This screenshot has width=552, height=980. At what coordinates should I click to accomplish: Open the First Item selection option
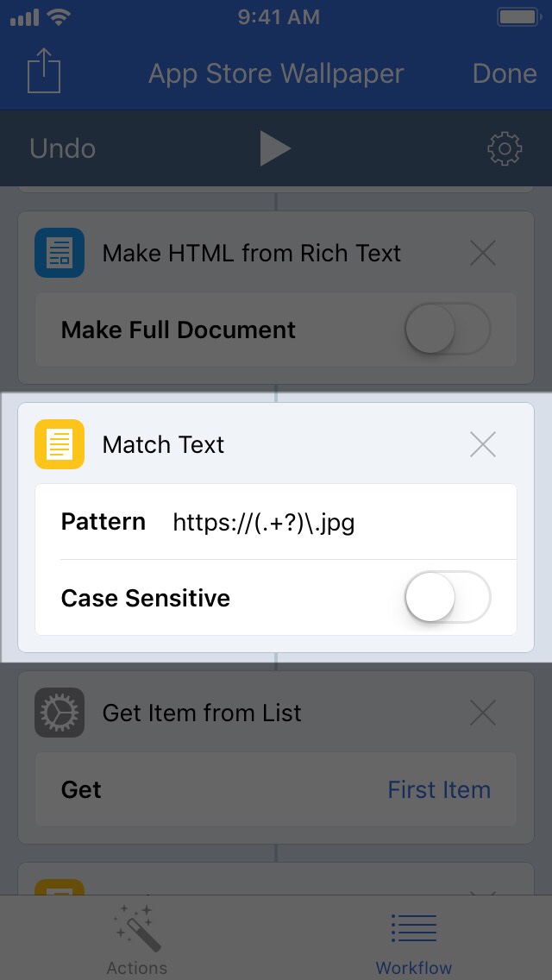tap(438, 789)
